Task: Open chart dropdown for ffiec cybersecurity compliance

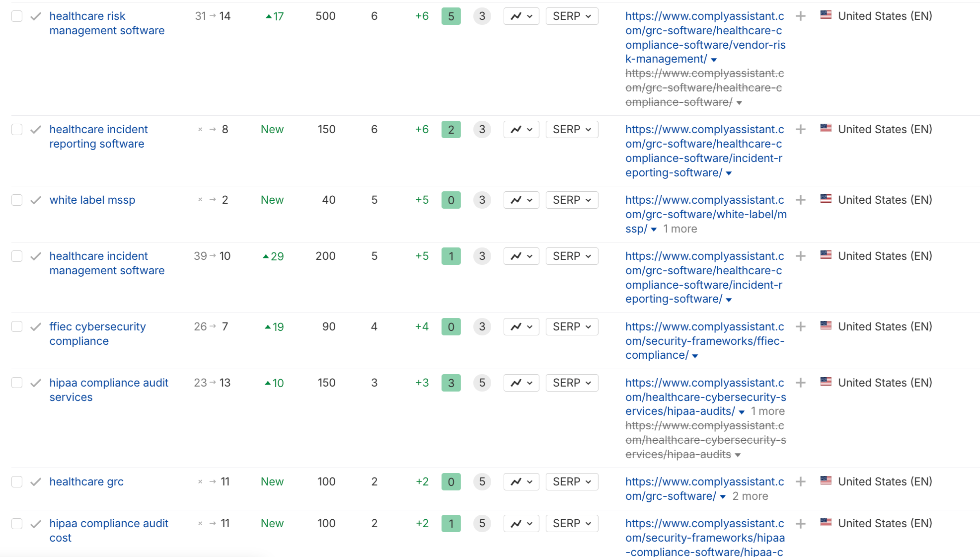Action: coord(521,327)
